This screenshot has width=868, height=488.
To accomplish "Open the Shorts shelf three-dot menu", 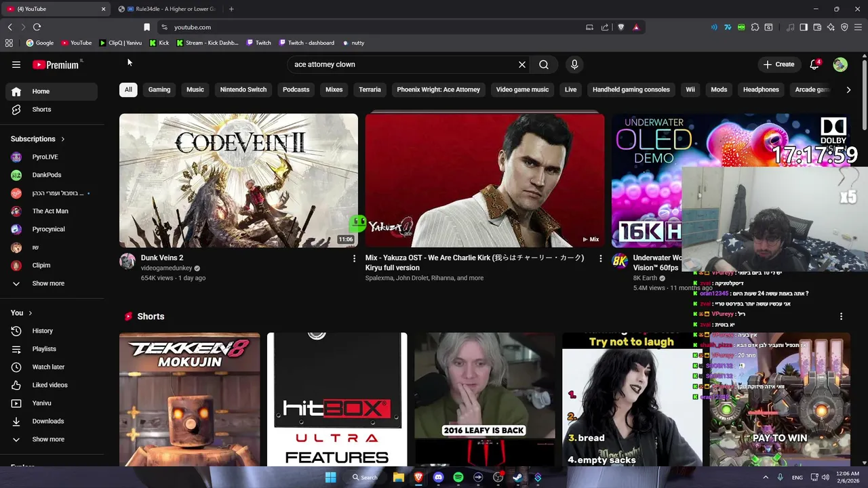I will click(841, 317).
